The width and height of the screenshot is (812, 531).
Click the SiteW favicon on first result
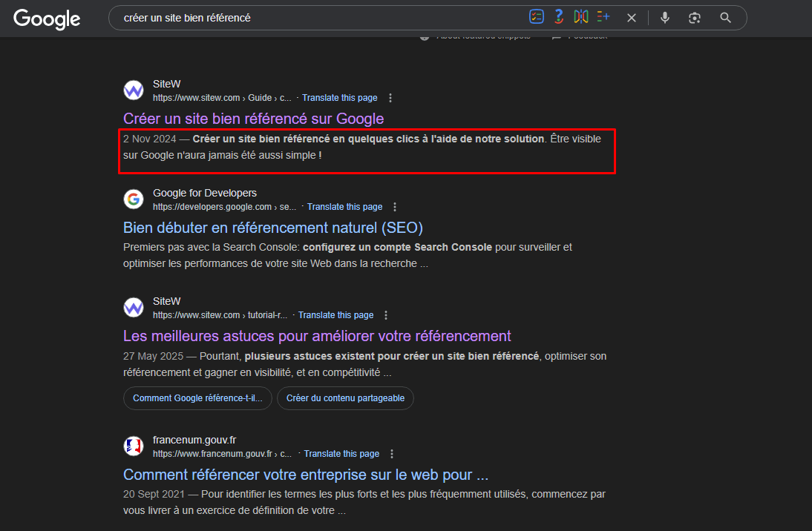click(134, 90)
